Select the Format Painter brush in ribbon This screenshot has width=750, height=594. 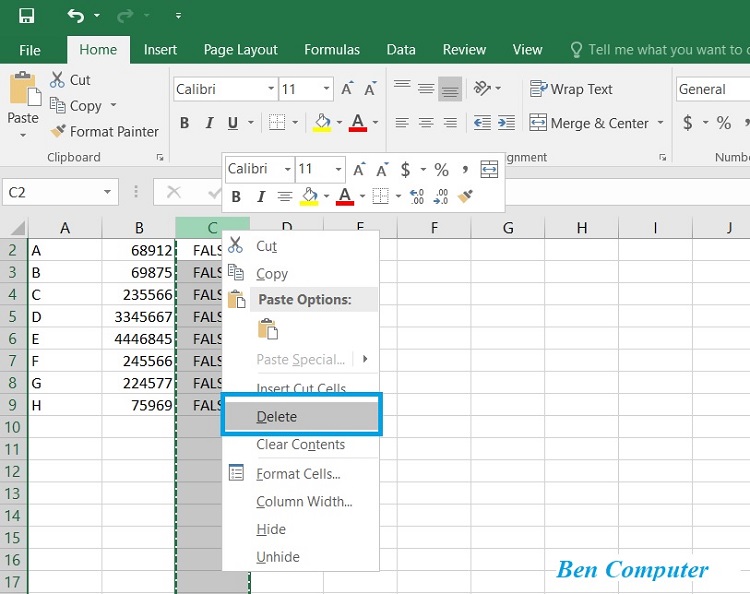click(x=58, y=131)
